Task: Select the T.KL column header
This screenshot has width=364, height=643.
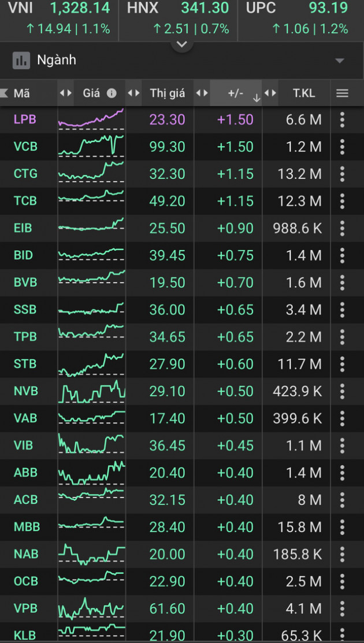Action: click(x=304, y=94)
